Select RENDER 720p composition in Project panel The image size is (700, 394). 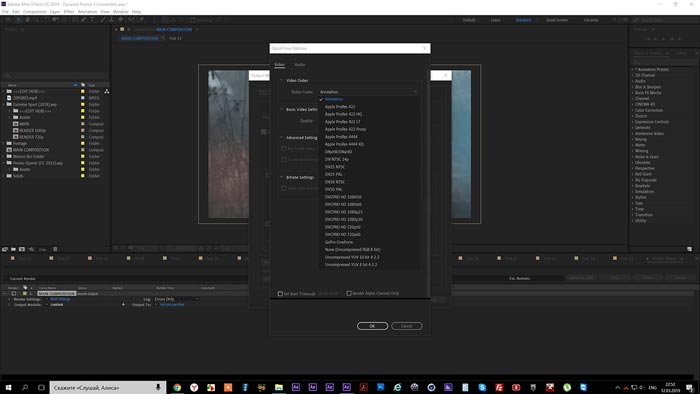point(31,137)
